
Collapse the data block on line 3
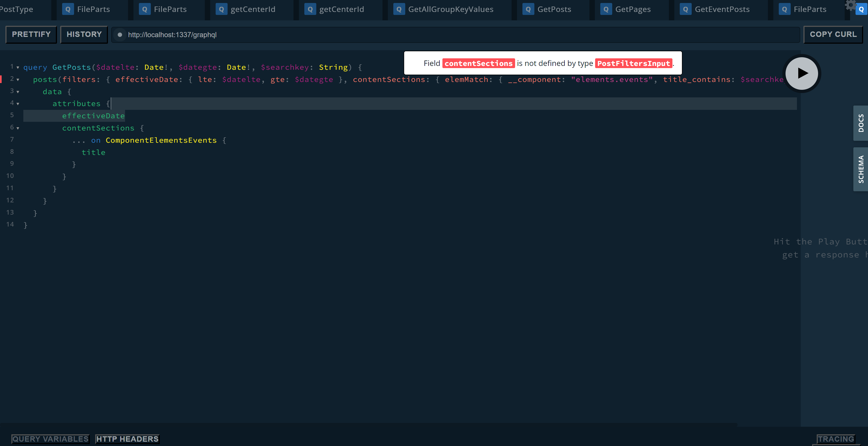tap(18, 92)
